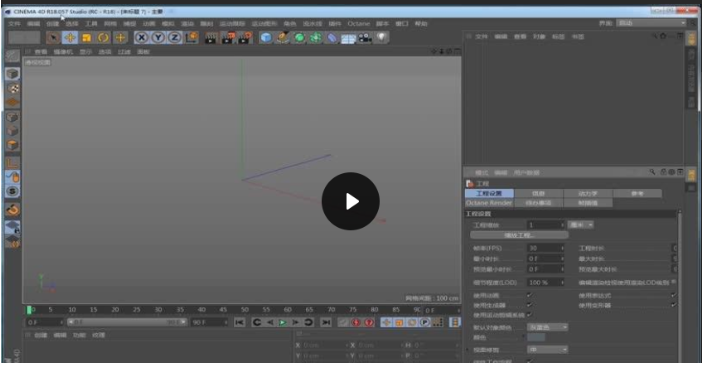This screenshot has width=702, height=386.
Task: Add a Camera object
Action: [x=365, y=38]
